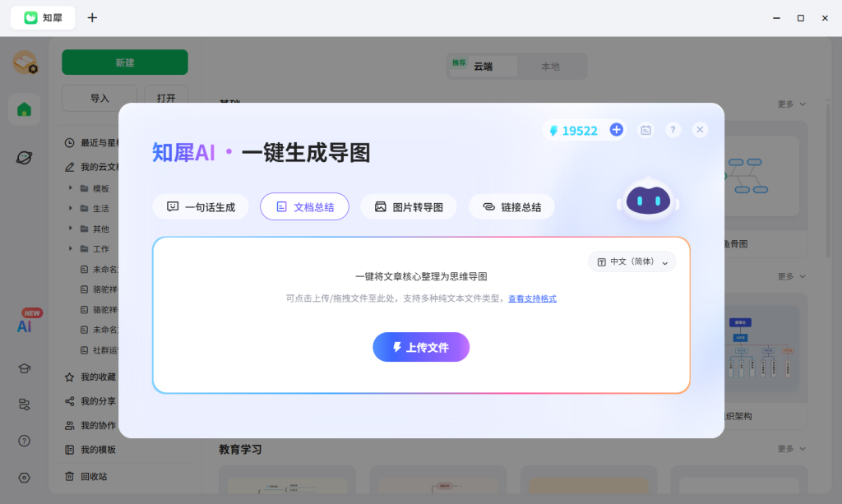This screenshot has height=504, width=842.
Task: Open 回收站 in the sidebar
Action: coord(86,476)
